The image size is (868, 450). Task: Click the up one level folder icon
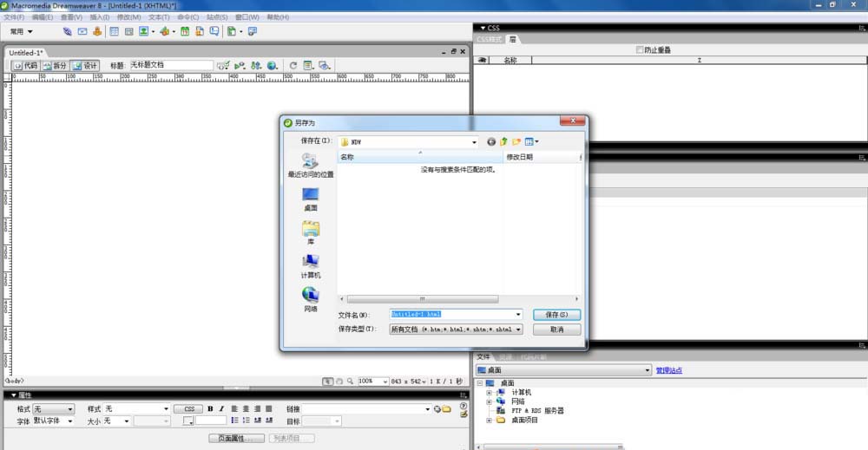(x=503, y=142)
